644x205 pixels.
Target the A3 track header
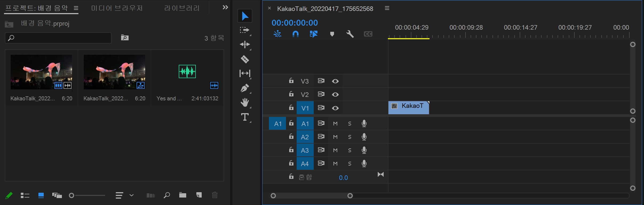(305, 150)
